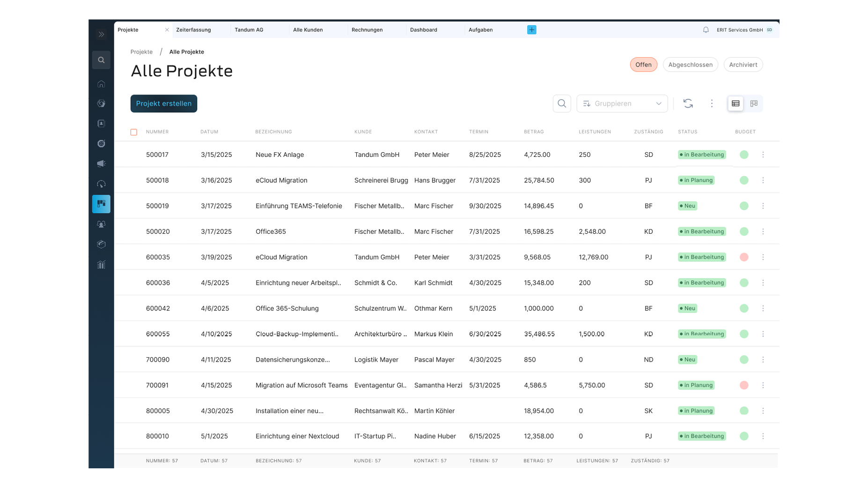The image size is (868, 488).
Task: Switch to the Zeiterfassung tab
Action: pyautogui.click(x=193, y=30)
